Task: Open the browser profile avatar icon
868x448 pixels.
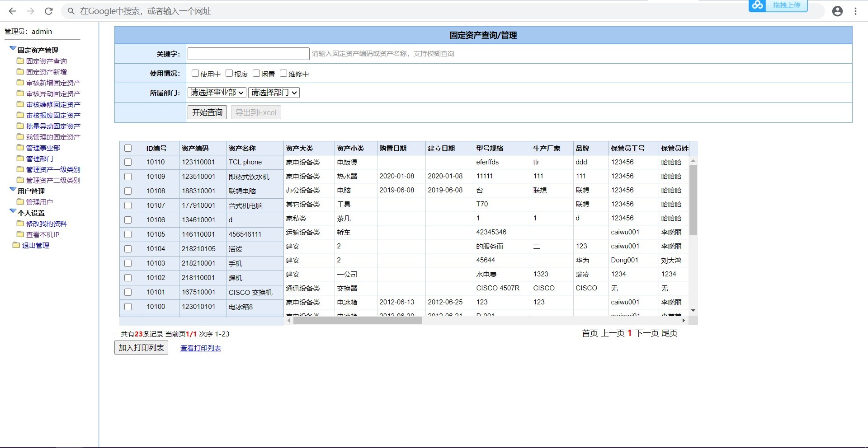Action: [x=837, y=11]
